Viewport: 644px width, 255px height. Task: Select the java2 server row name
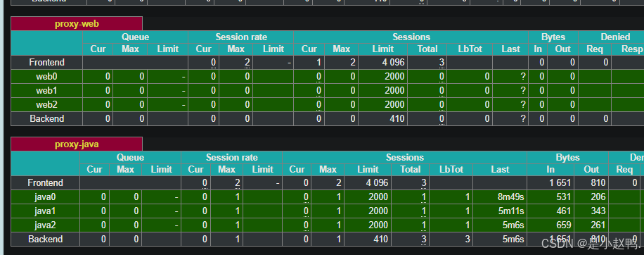coord(45,225)
